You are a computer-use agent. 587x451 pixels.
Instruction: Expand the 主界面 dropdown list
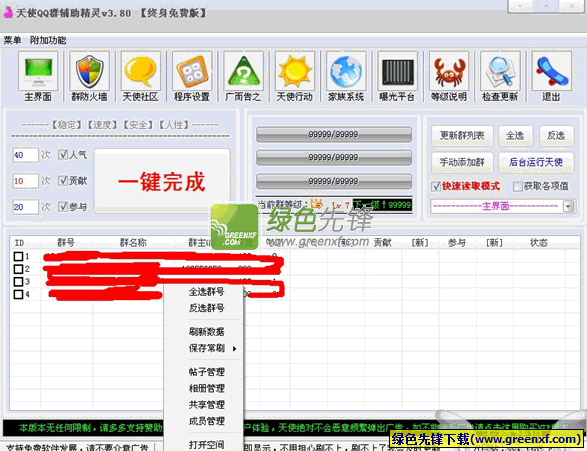[x=569, y=206]
